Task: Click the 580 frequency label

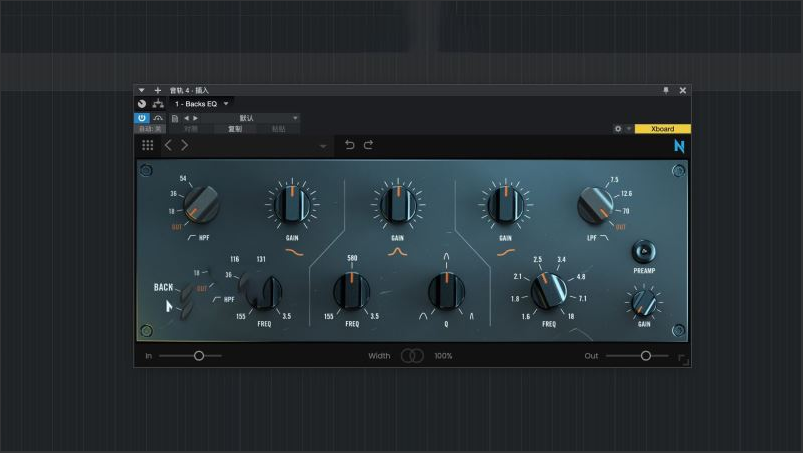Action: pyautogui.click(x=352, y=258)
